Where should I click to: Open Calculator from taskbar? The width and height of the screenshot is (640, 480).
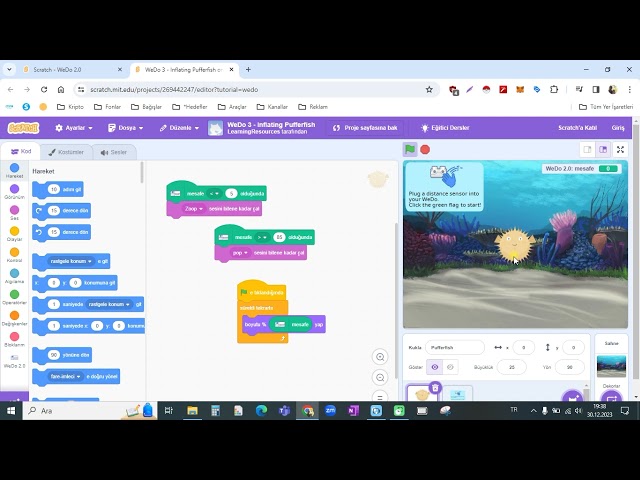tap(215, 411)
